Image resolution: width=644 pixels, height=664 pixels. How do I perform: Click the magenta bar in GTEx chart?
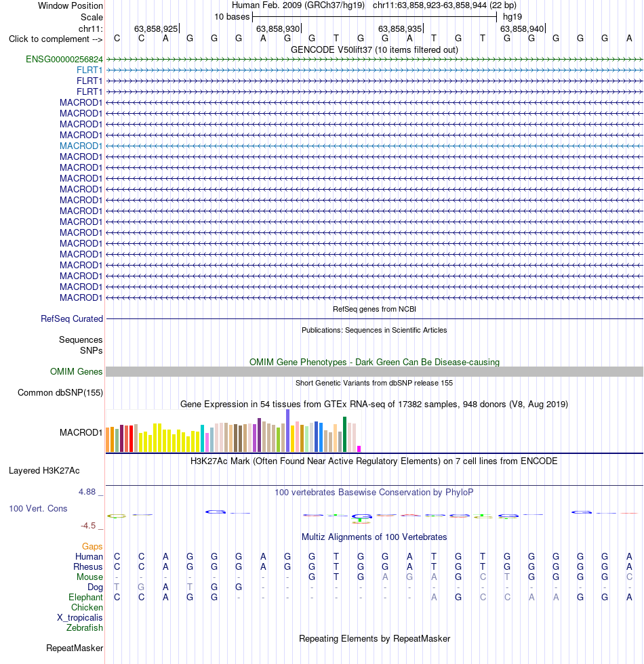pyautogui.click(x=359, y=449)
